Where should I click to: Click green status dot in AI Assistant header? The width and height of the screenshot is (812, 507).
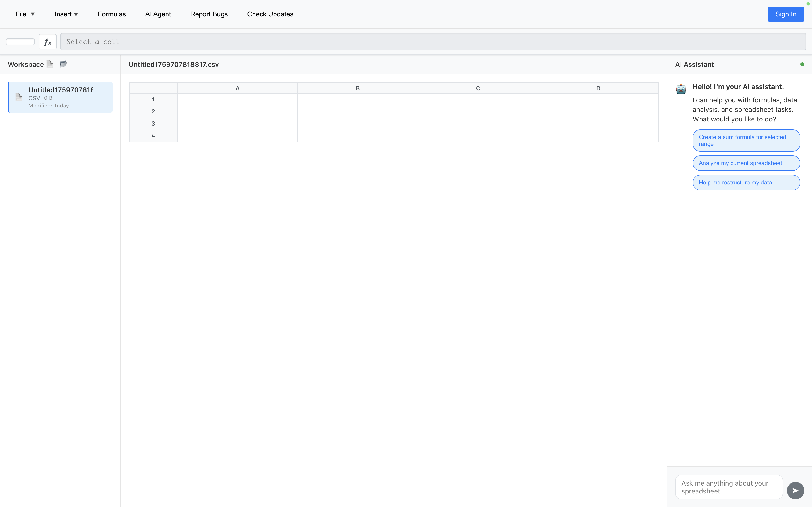click(x=802, y=64)
